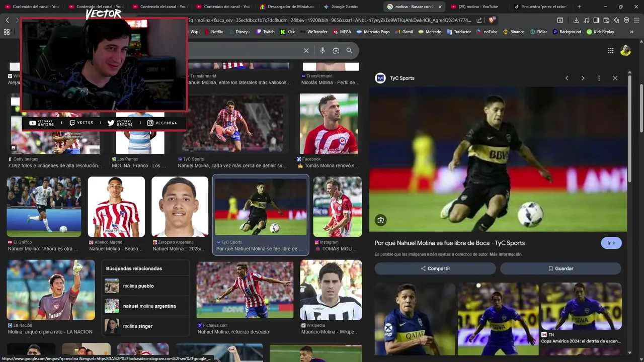Open the Disney+ bookmark
This screenshot has width=644, height=362.
pyautogui.click(x=239, y=32)
